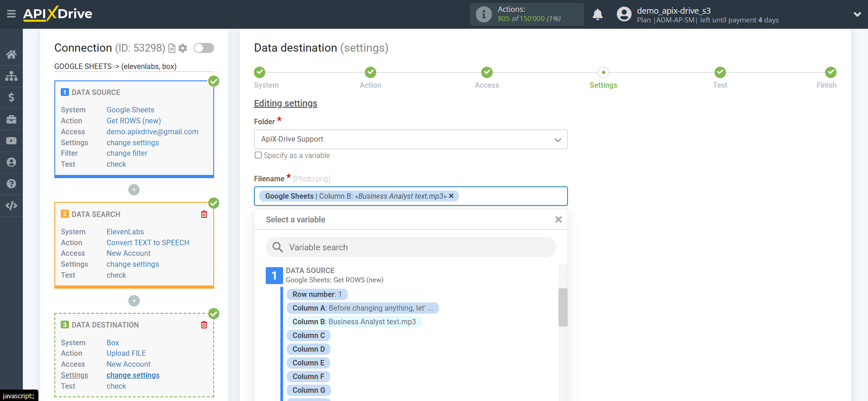Click the magnifier icon in variable search
868x401 pixels.
[x=278, y=247]
